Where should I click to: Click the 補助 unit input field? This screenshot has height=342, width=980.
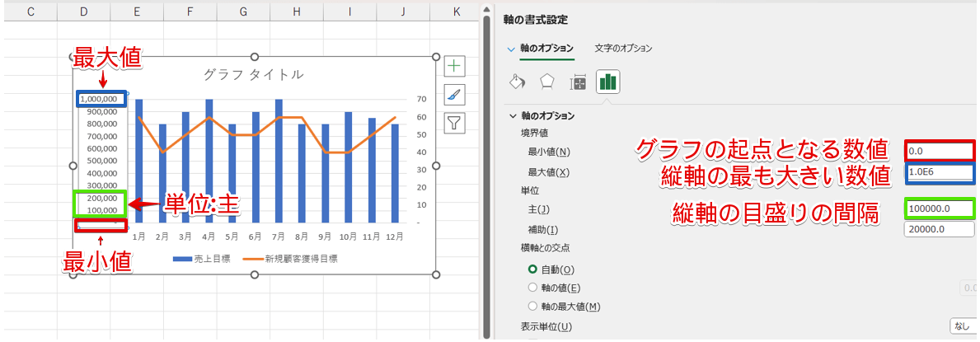tap(939, 230)
